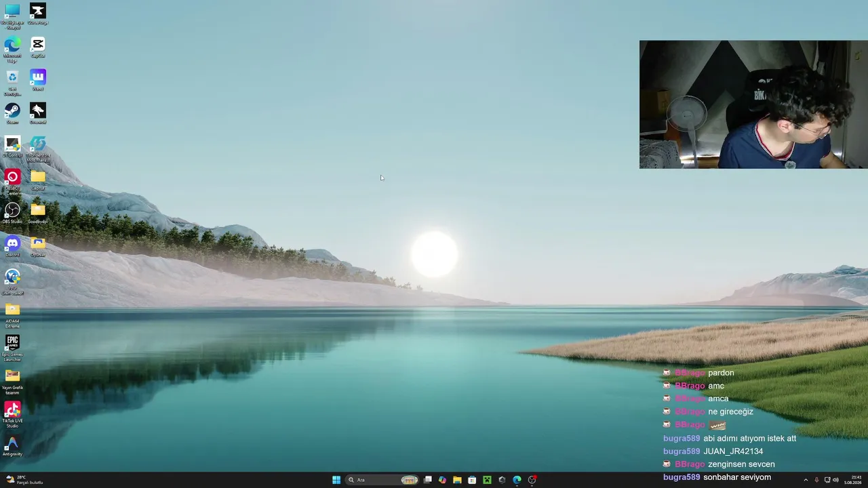Open the weather widget on the taskbar
Screen dimensions: 868x488
[x=24, y=480]
